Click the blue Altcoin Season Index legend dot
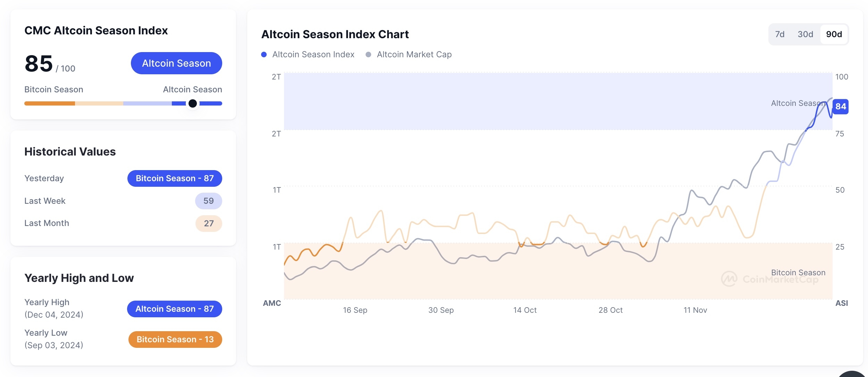The width and height of the screenshot is (868, 377). pyautogui.click(x=264, y=55)
